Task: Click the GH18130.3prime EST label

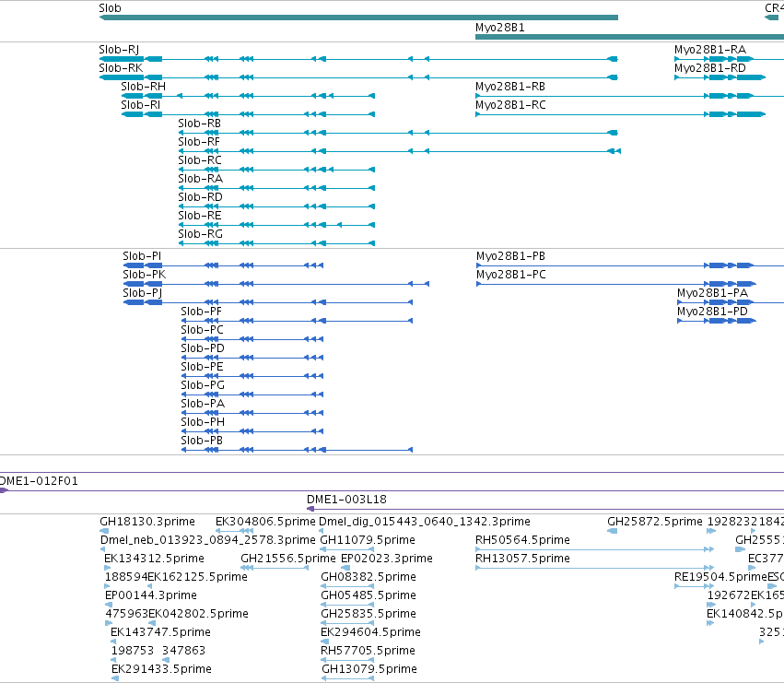Action: [147, 522]
